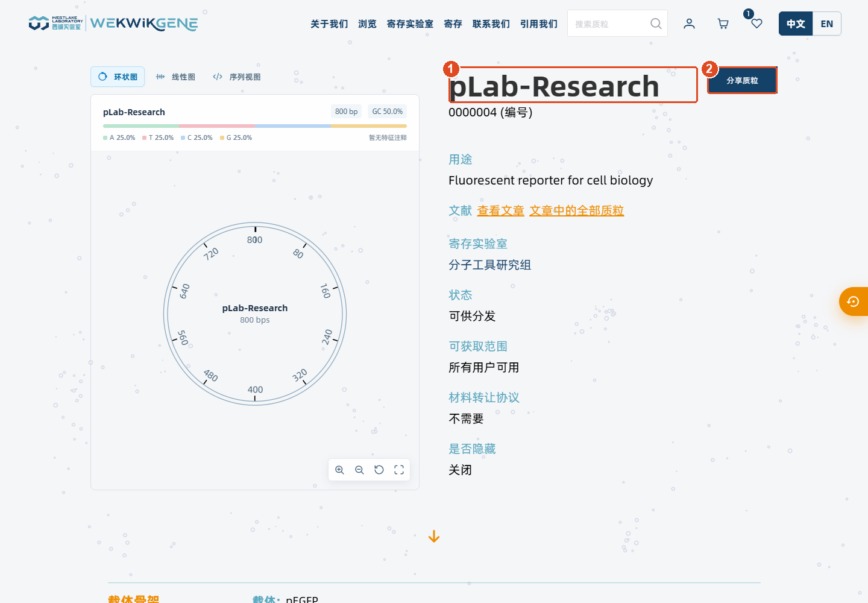Open the 关于我们 menu item
The image size is (868, 603).
(329, 24)
